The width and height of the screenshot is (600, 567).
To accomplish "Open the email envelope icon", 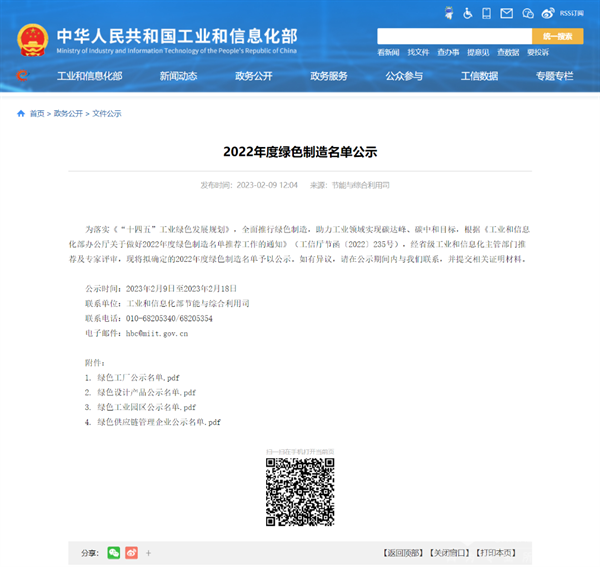I will (x=506, y=14).
